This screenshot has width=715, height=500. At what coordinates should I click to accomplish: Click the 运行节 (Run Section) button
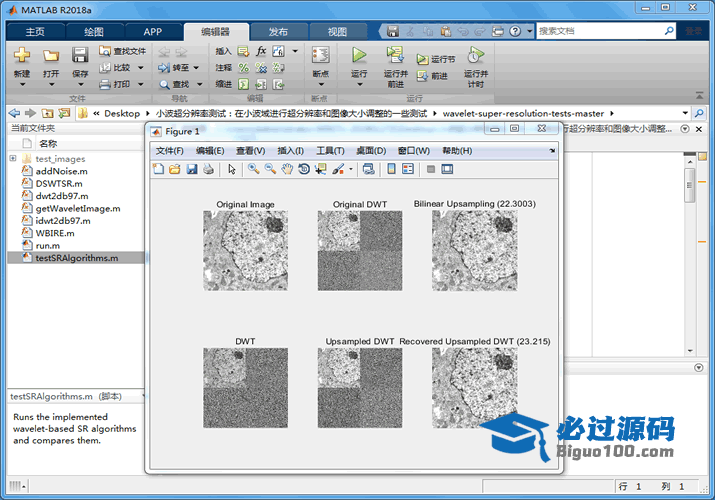pyautogui.click(x=436, y=59)
